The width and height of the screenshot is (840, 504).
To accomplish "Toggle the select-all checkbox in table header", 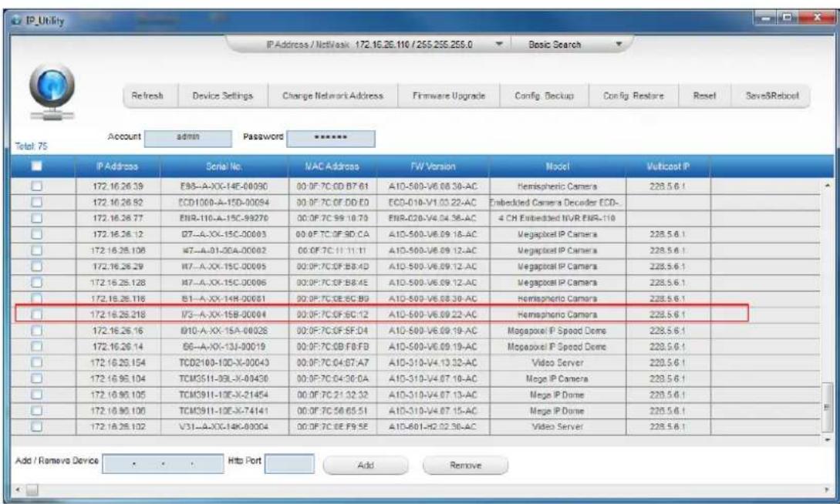I will (36, 166).
